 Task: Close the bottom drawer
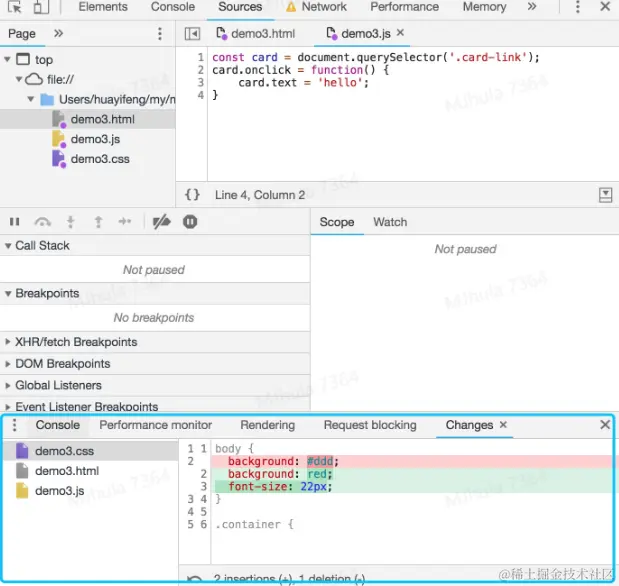605,425
